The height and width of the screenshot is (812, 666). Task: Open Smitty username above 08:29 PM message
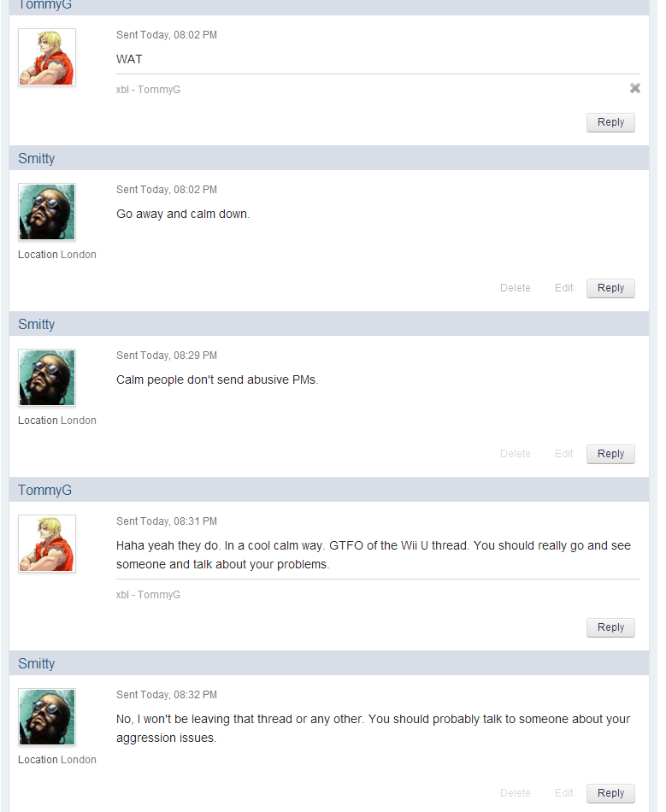pyautogui.click(x=36, y=324)
